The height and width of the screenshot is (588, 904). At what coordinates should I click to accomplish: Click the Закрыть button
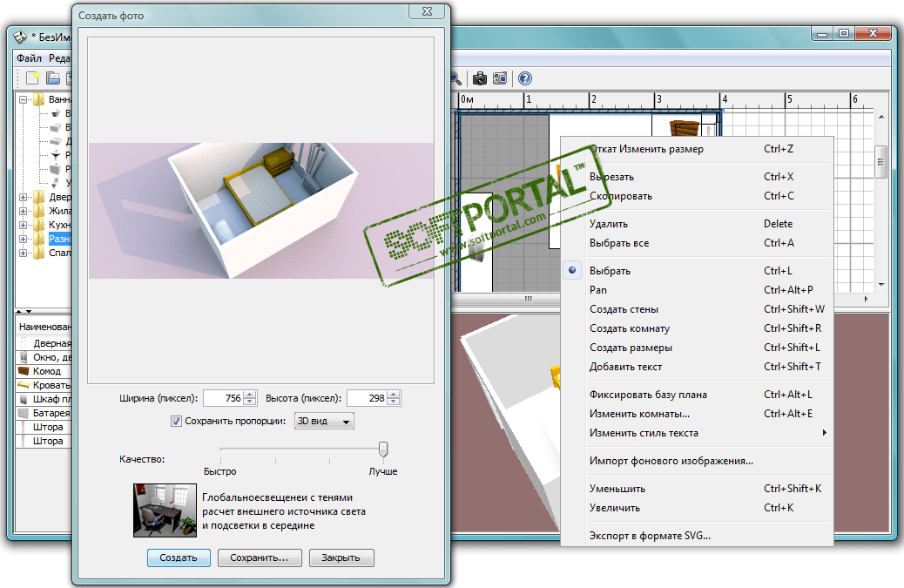(341, 558)
